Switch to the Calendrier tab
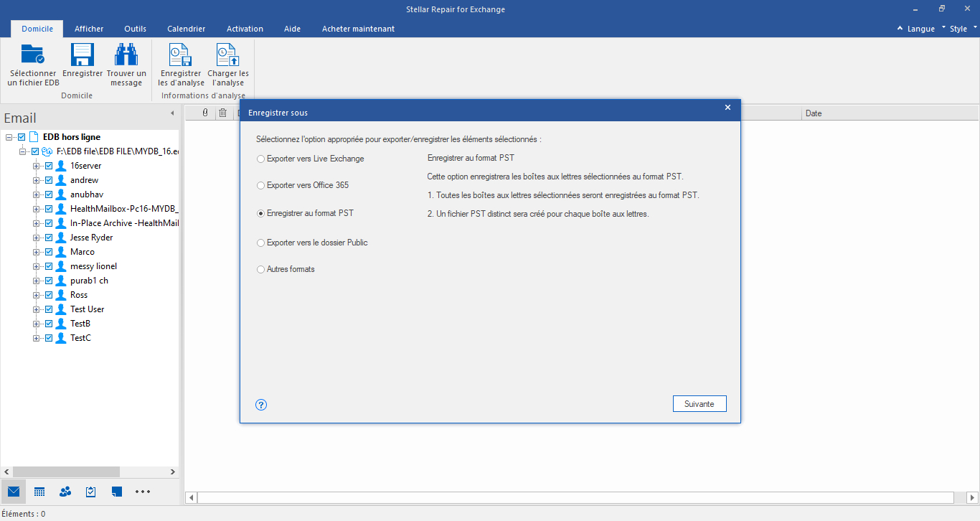Image resolution: width=980 pixels, height=521 pixels. point(186,29)
